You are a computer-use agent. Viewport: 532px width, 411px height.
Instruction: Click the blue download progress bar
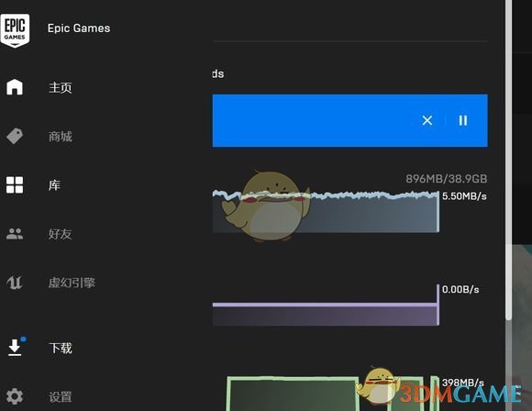[x=349, y=120]
